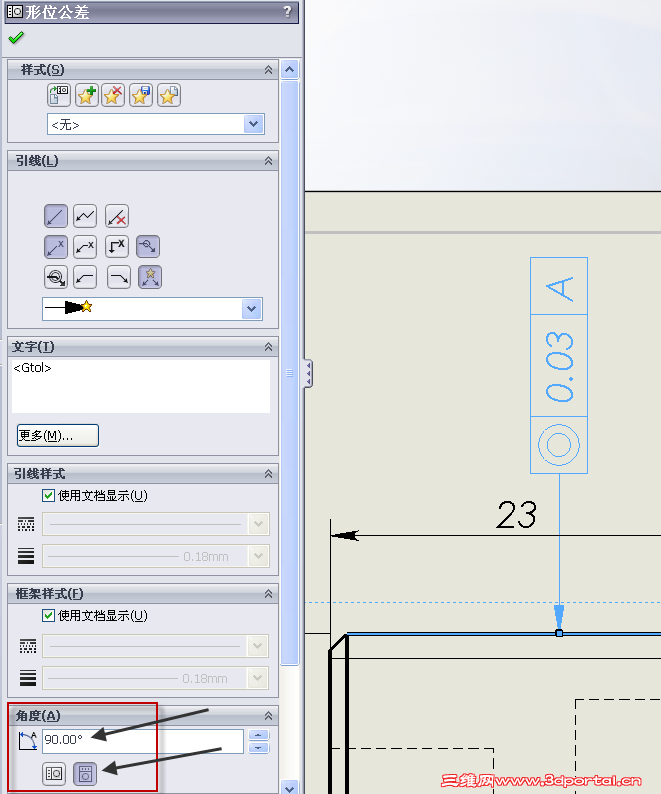The height and width of the screenshot is (794, 661).
Task: Toggle the Leader nearest star icon
Action: [x=150, y=277]
